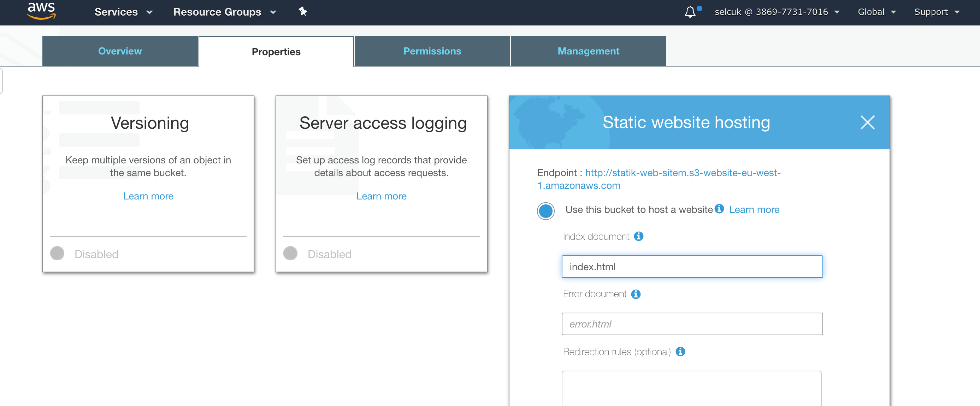
Task: Close the Static website hosting panel
Action: point(867,122)
